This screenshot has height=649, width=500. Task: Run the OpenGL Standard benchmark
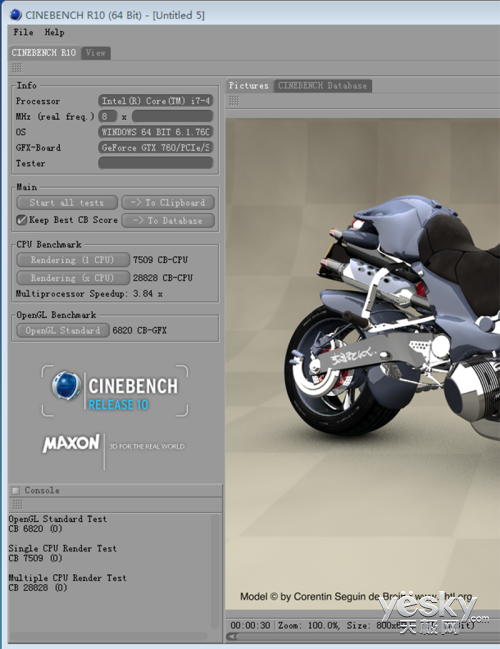[63, 330]
